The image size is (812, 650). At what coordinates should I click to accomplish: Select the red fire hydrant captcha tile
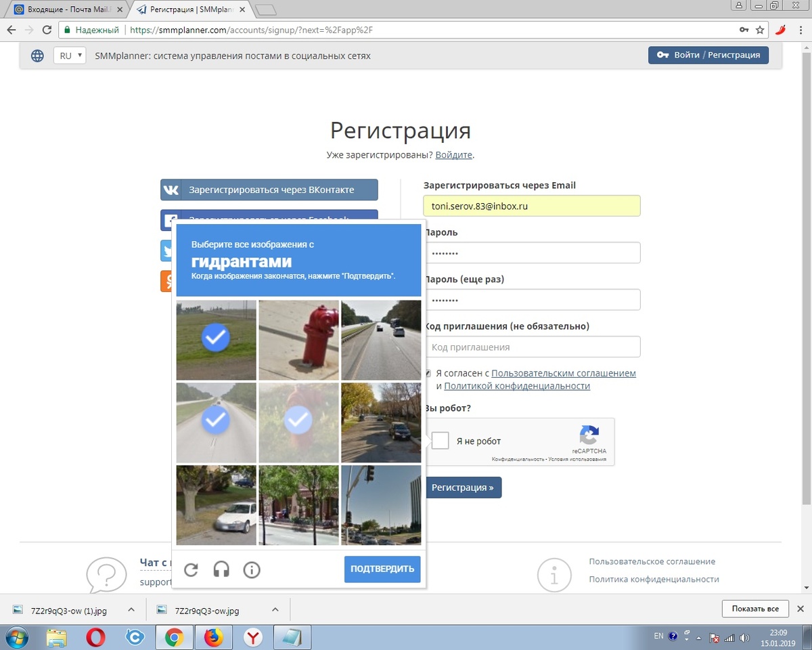tap(299, 340)
